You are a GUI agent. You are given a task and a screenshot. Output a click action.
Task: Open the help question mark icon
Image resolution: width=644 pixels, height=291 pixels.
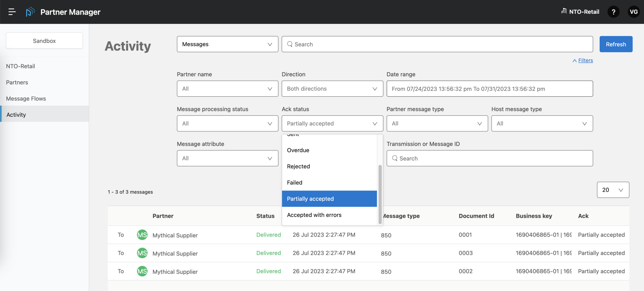pos(613,12)
